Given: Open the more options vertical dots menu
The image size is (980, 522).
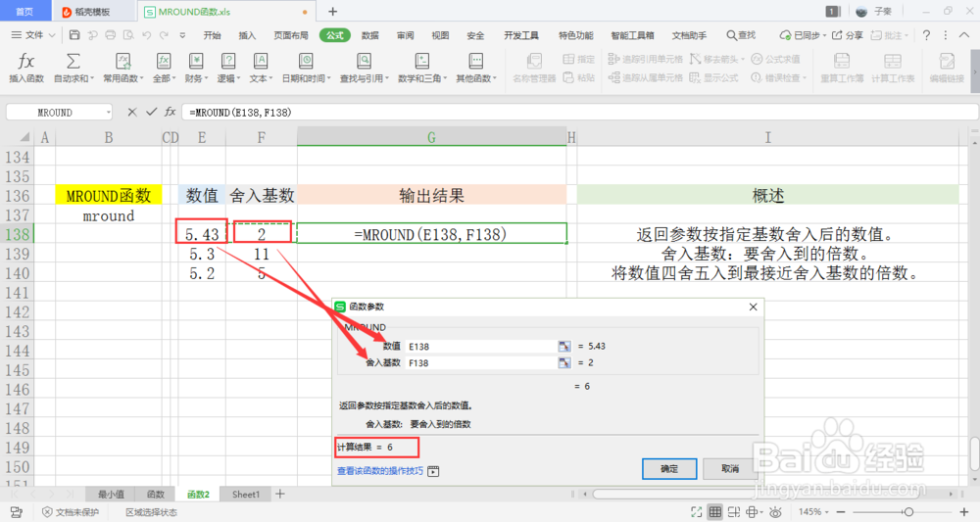Looking at the screenshot, I should tap(946, 35).
